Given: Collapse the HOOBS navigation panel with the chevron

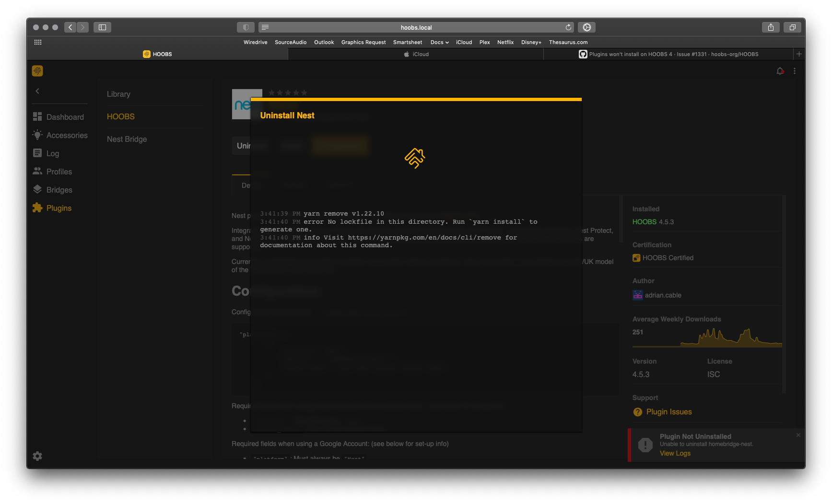Looking at the screenshot, I should 37,91.
